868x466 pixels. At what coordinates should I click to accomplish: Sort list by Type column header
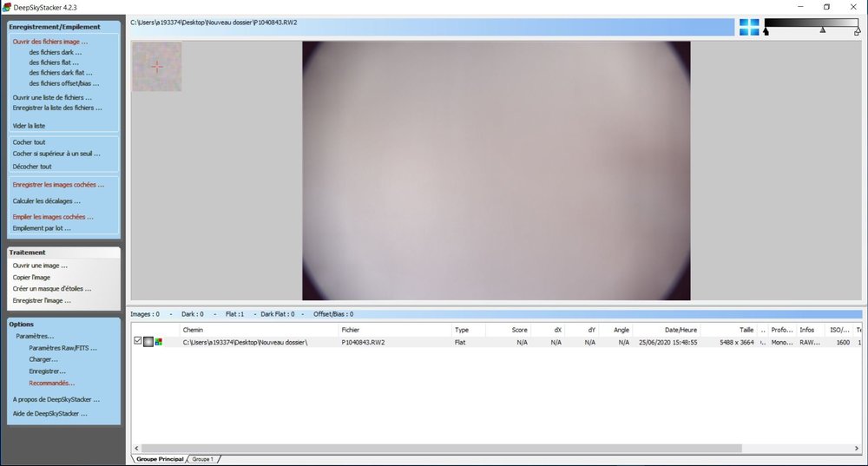click(x=469, y=330)
